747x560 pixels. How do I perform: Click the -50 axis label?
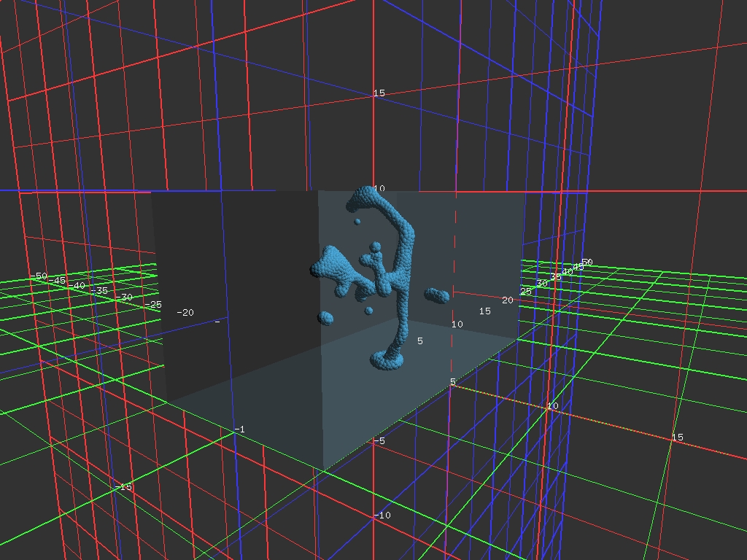coord(39,276)
